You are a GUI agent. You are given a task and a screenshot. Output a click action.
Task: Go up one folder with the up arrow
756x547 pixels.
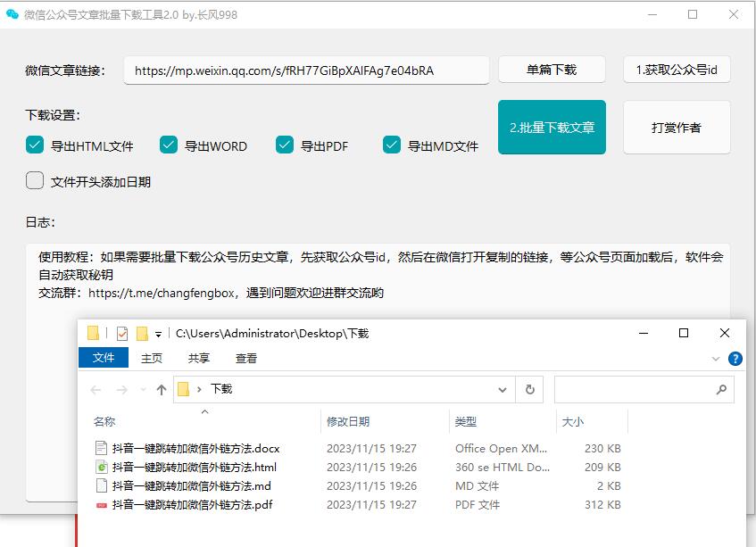[162, 390]
